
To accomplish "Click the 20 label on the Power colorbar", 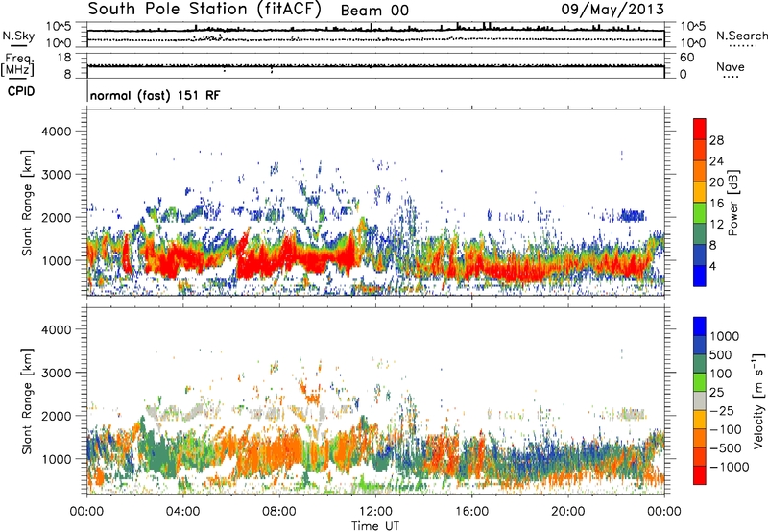I will click(x=716, y=182).
